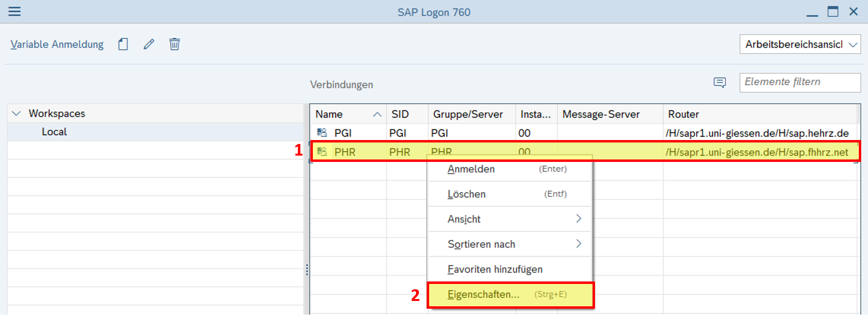Click the Ansicht submenu arrow

tap(579, 219)
